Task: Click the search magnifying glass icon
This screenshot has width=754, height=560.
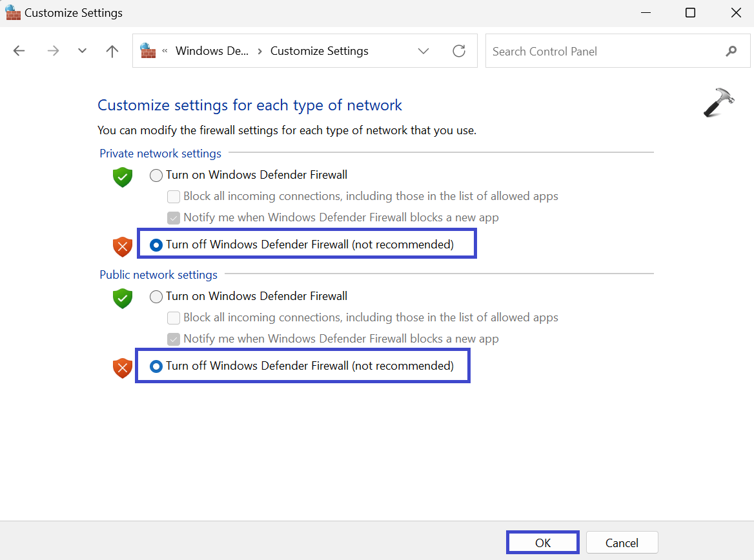Action: (731, 51)
